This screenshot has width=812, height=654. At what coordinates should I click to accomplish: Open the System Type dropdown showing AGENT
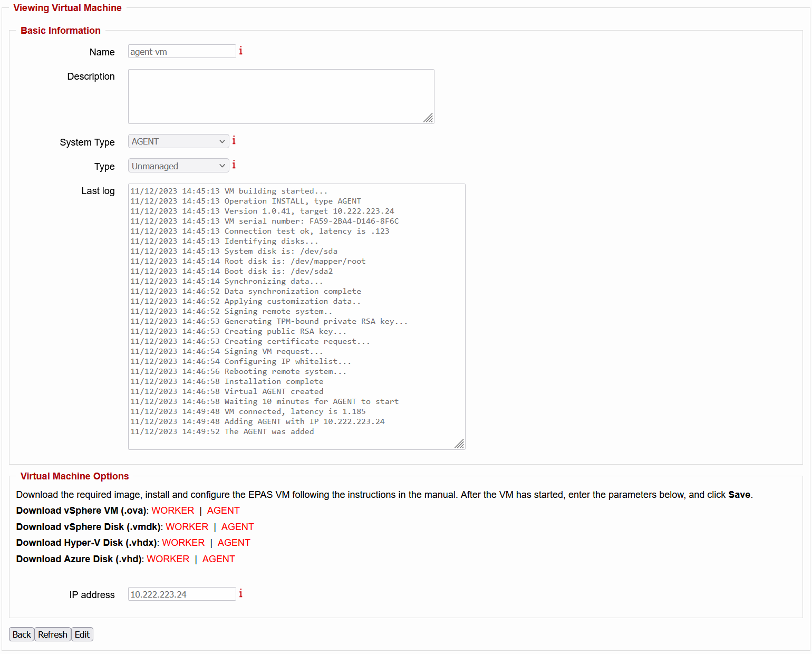[178, 141]
